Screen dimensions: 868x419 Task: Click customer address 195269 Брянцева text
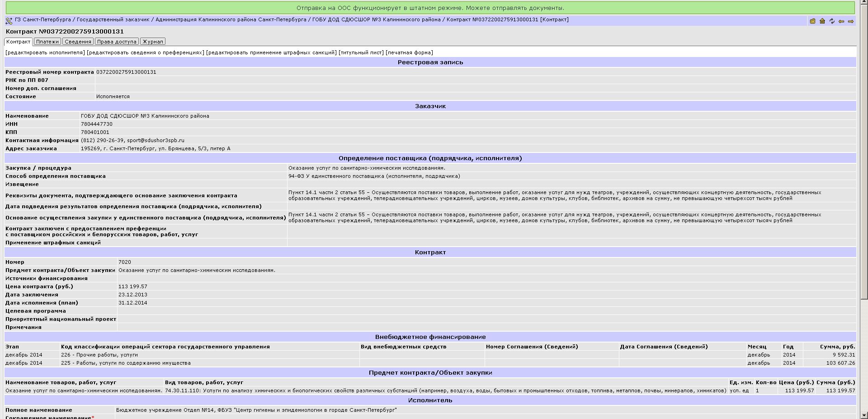coord(156,148)
